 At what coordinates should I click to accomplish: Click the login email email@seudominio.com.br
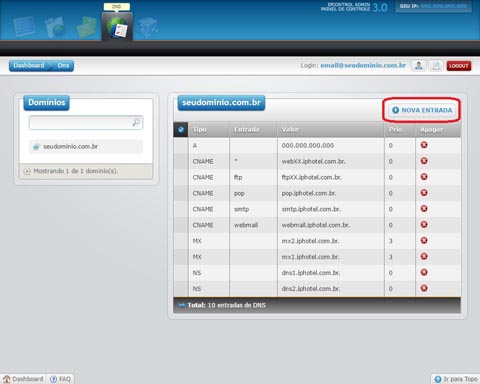(x=363, y=65)
